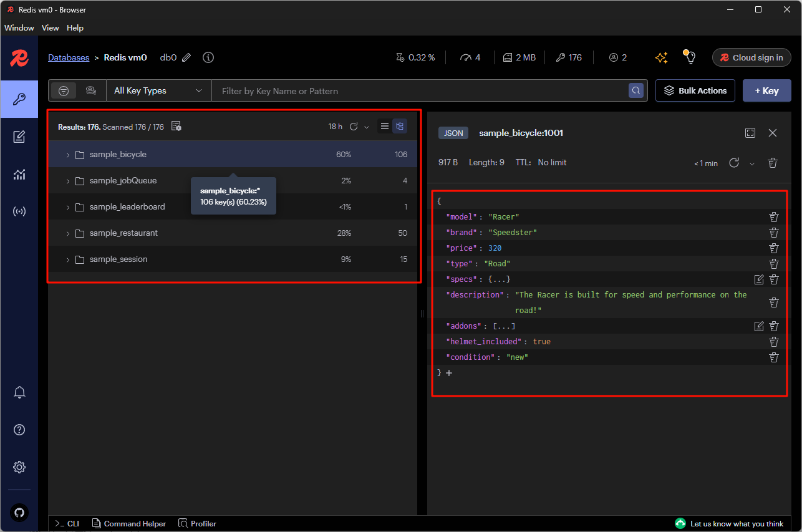This screenshot has height=532, width=802.
Task: Delete the "model" JSON field
Action: 773,217
